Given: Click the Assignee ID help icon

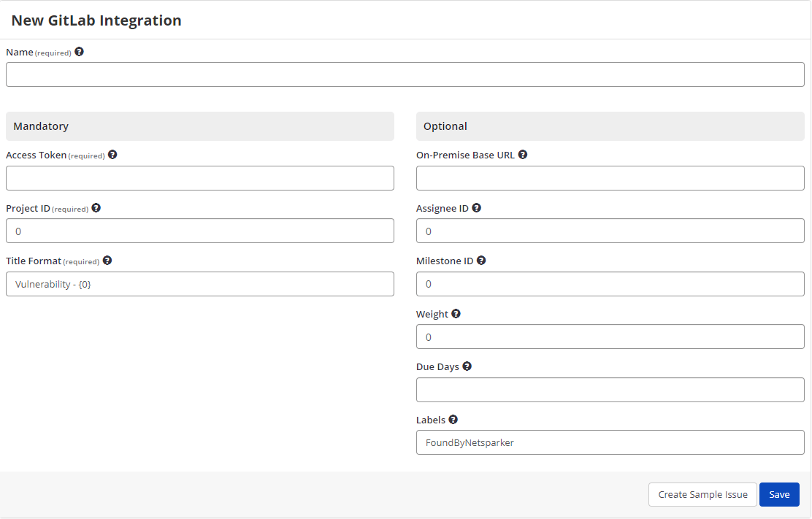Looking at the screenshot, I should coord(476,207).
